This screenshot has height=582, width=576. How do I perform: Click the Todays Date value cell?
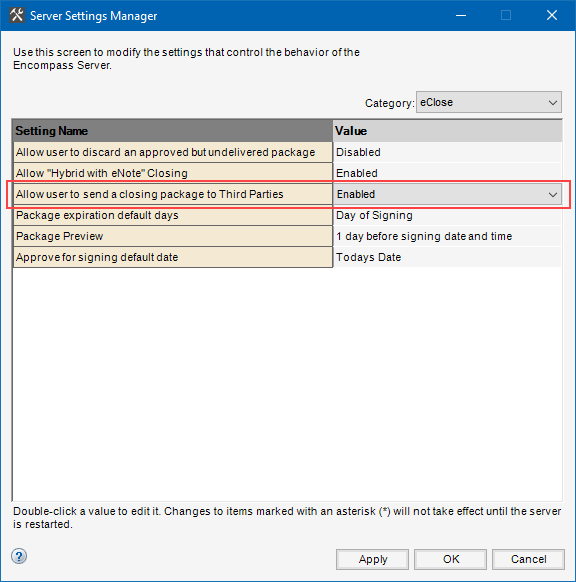pyautogui.click(x=447, y=257)
